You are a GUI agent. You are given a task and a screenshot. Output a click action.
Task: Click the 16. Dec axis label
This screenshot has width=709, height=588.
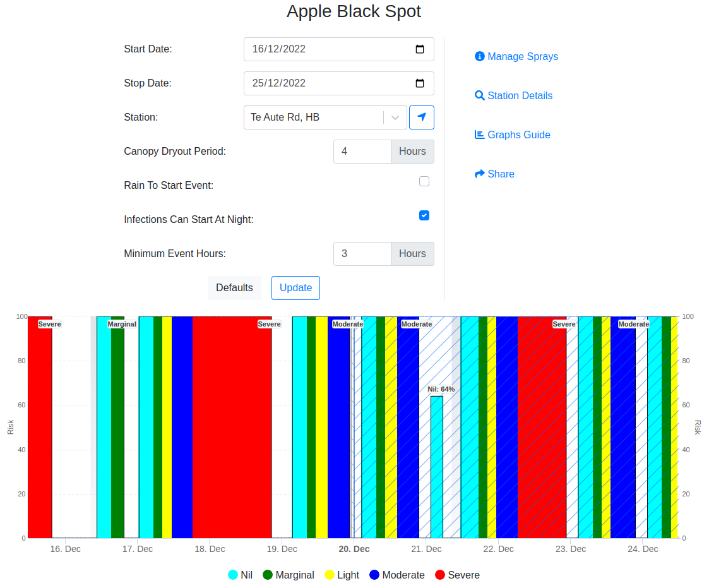66,549
